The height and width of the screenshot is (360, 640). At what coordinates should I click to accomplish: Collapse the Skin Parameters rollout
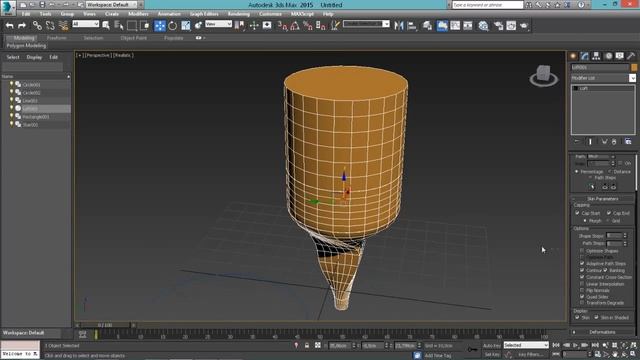tap(602, 199)
